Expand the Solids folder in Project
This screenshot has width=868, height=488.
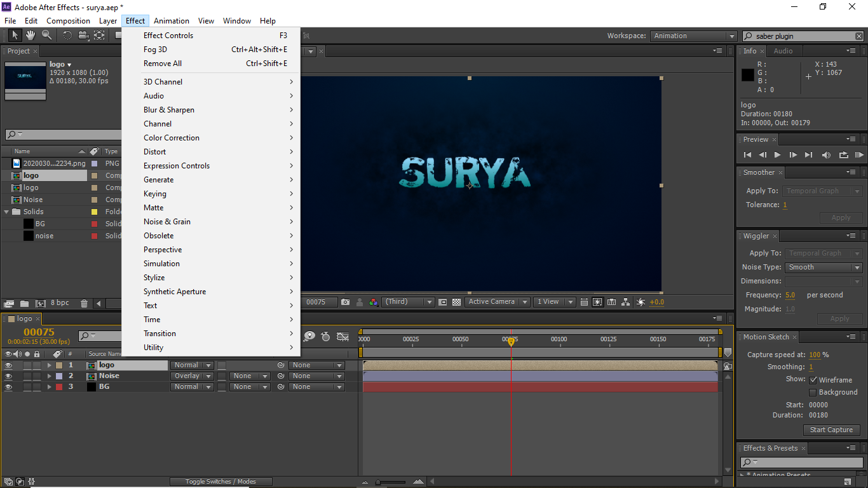pyautogui.click(x=7, y=212)
